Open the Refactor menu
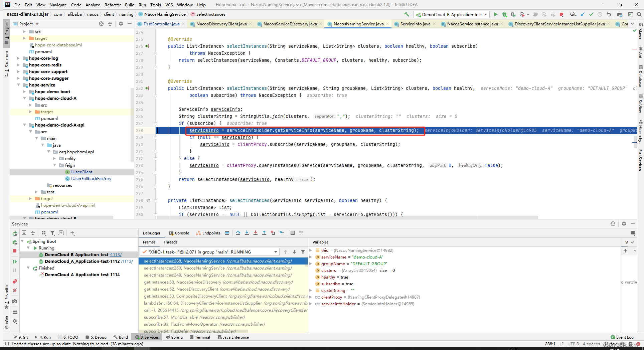Image resolution: width=644 pixels, height=350 pixels. (113, 5)
